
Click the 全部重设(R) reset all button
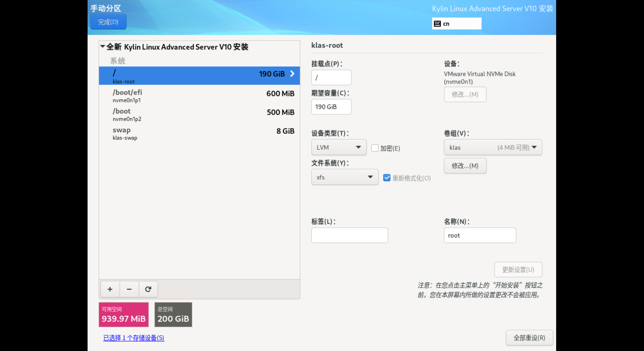[529, 338]
